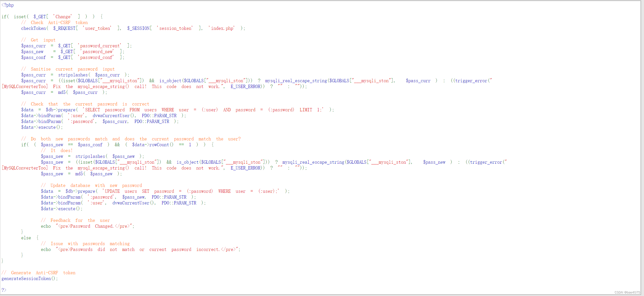Click the CSDN @bae4075 watermark

pyautogui.click(x=627, y=292)
